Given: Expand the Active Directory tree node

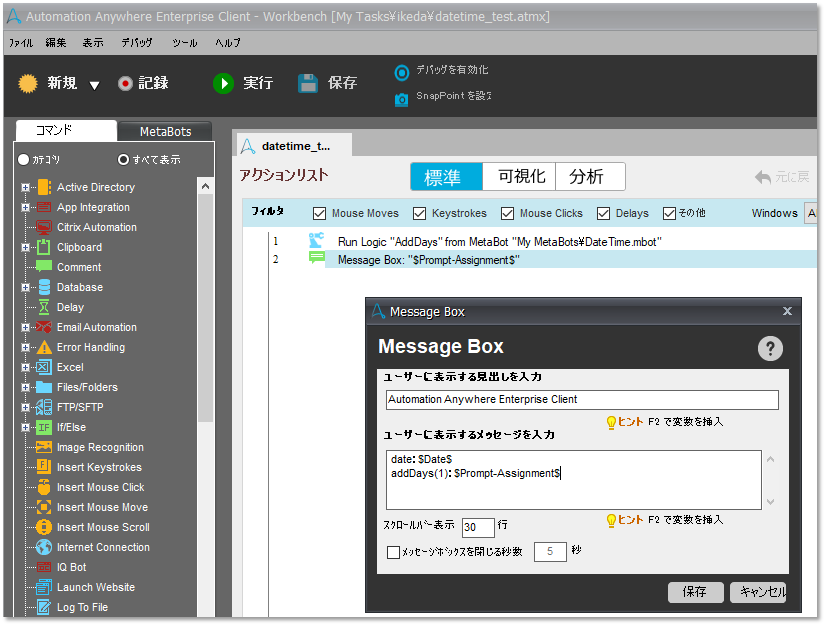Looking at the screenshot, I should click(x=25, y=187).
